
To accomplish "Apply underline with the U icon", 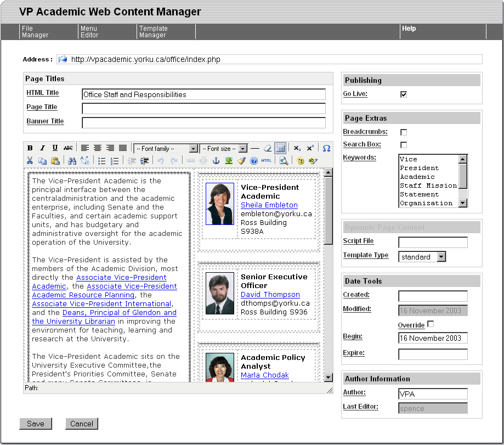I will (55, 148).
